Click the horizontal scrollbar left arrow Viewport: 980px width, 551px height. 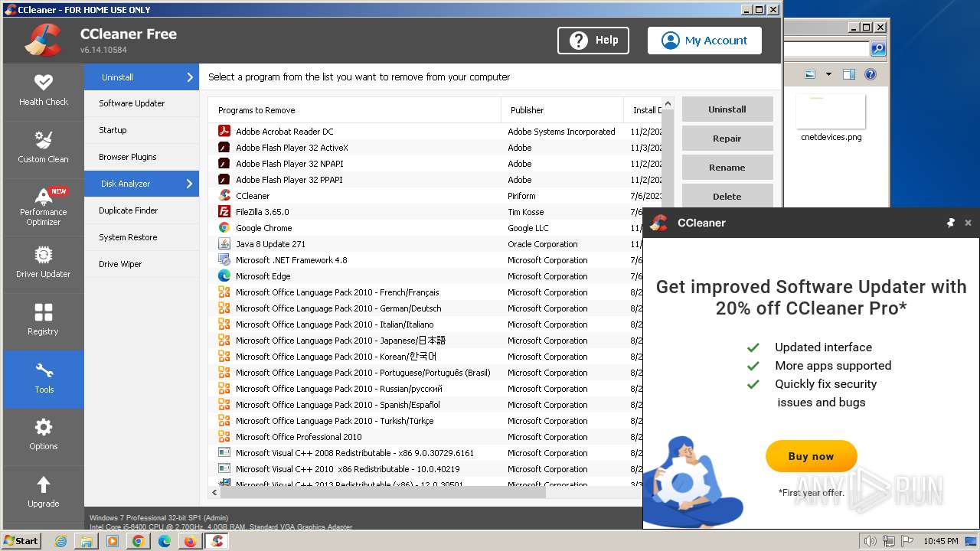214,493
